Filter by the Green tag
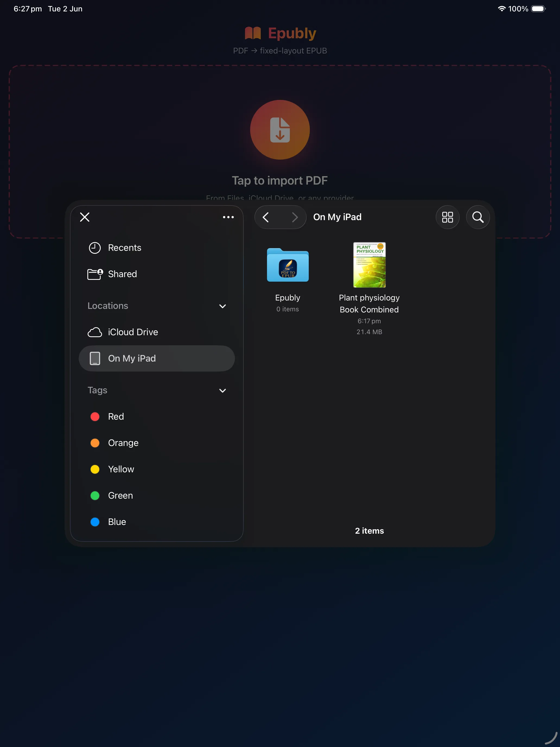This screenshot has height=747, width=560. [157, 495]
